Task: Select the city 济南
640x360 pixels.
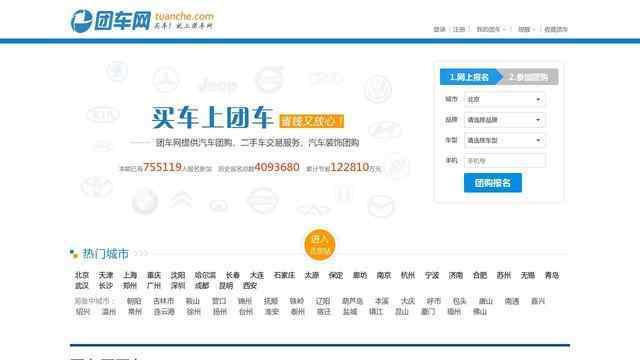Action: [x=456, y=276]
